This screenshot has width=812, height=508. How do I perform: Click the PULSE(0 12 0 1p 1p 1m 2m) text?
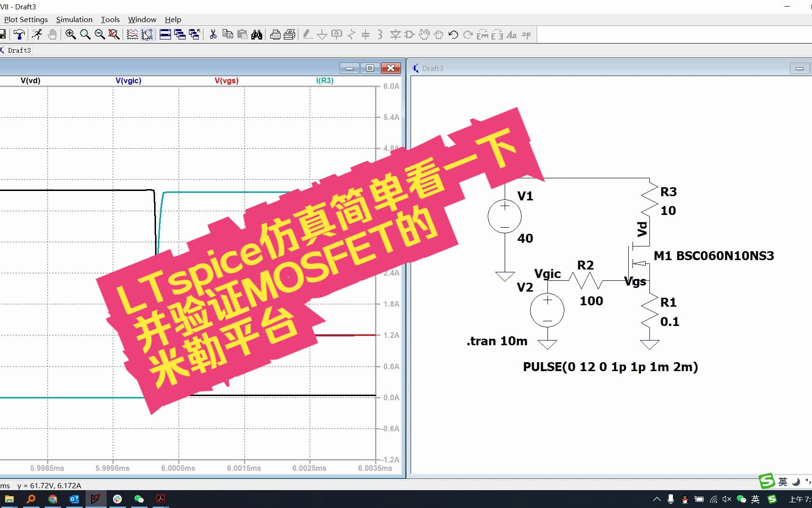[610, 367]
